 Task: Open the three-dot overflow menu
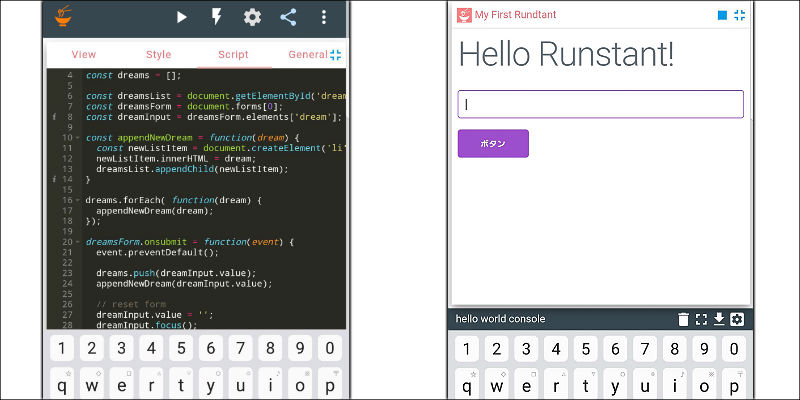(323, 17)
